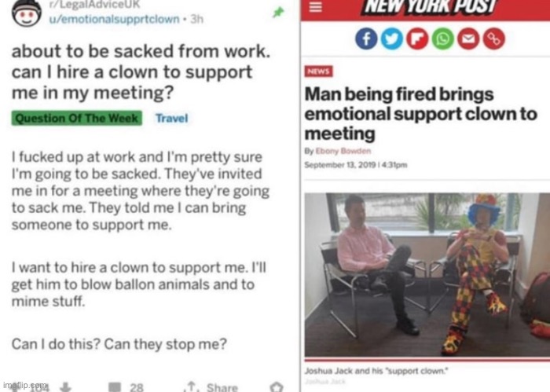Screen dimensions: 550x392
Task: Open the post's 28 comments
Action: click(126, 387)
